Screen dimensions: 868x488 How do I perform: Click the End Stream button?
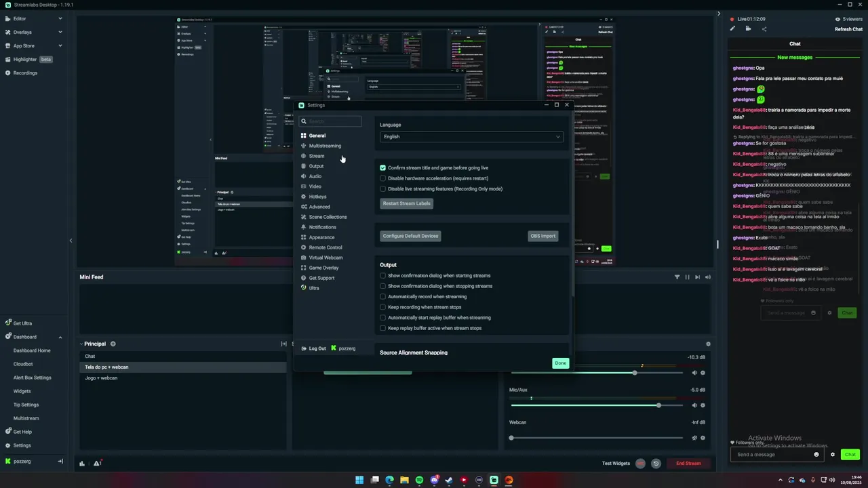coord(688,464)
